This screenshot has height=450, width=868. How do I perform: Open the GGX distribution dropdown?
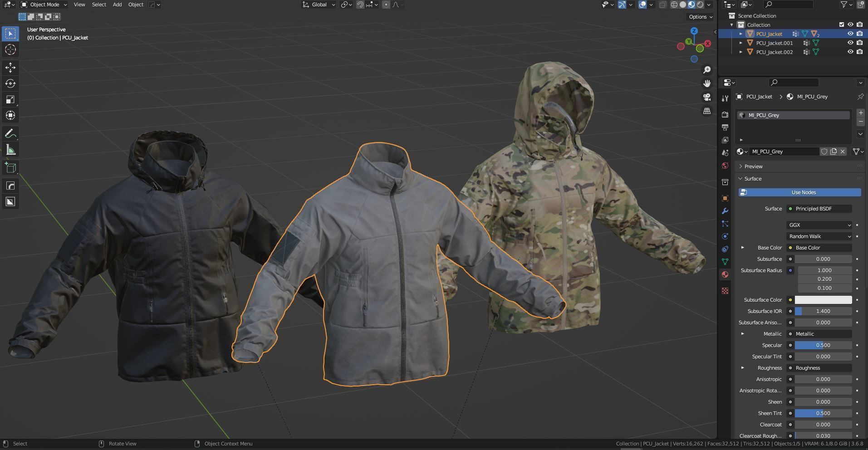pos(819,225)
